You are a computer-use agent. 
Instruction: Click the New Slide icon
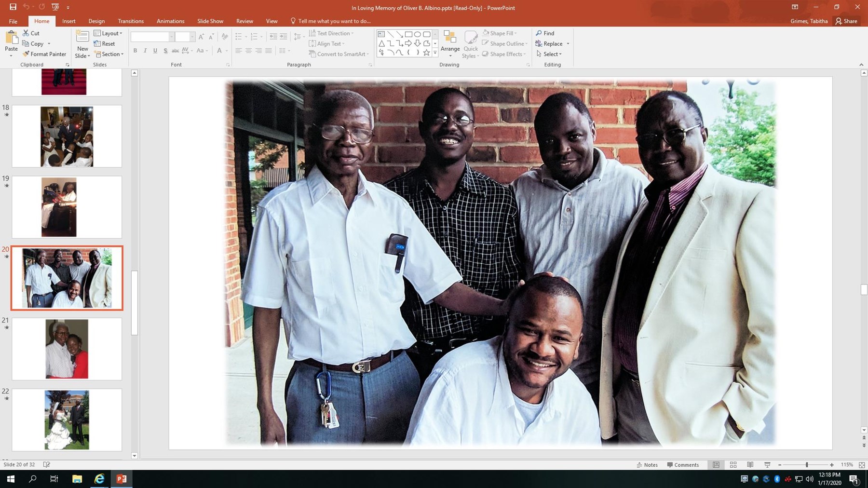[x=82, y=38]
